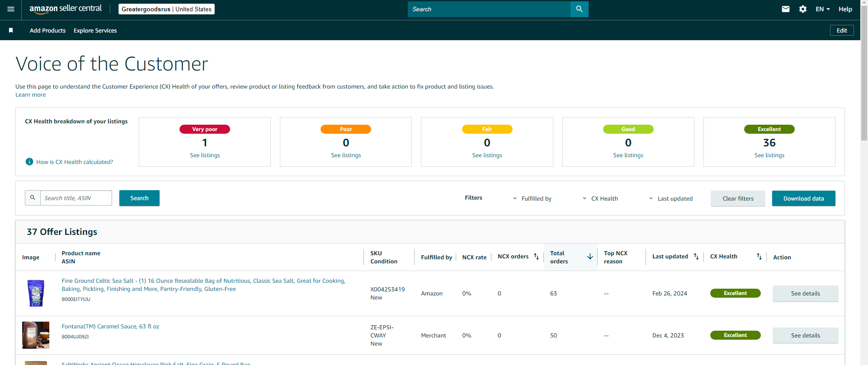Expand the Last updated filter dropdown

671,198
